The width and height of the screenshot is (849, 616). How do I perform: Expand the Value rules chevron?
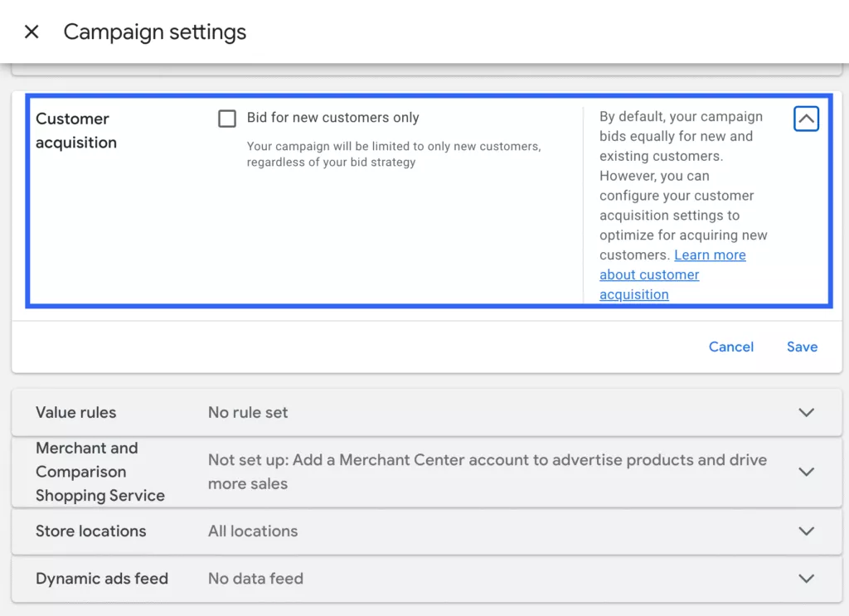(x=806, y=413)
